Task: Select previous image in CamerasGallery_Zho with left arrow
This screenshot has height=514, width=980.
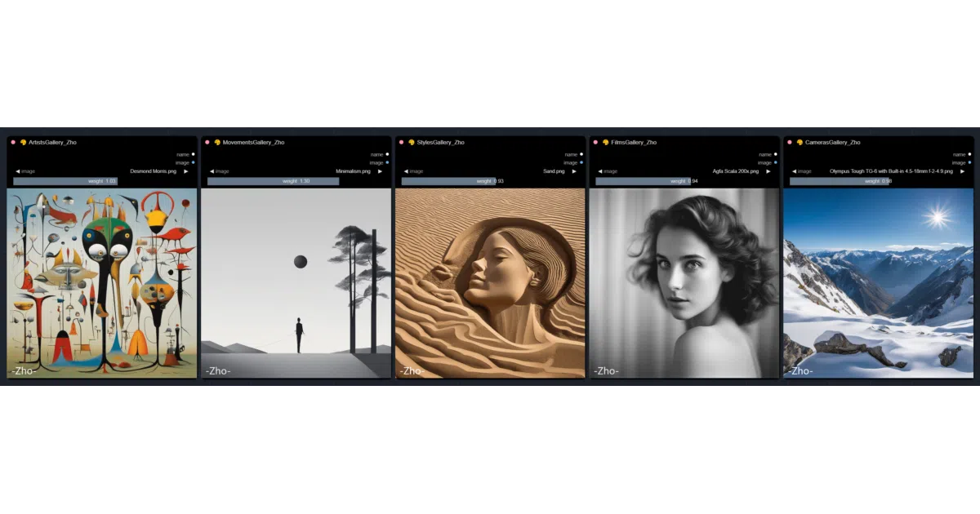Action: pyautogui.click(x=794, y=171)
